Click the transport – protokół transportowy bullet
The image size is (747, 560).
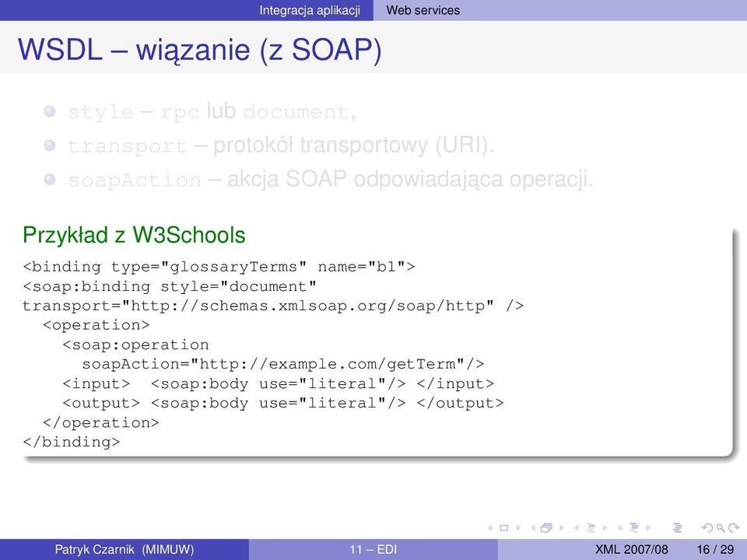tap(281, 145)
